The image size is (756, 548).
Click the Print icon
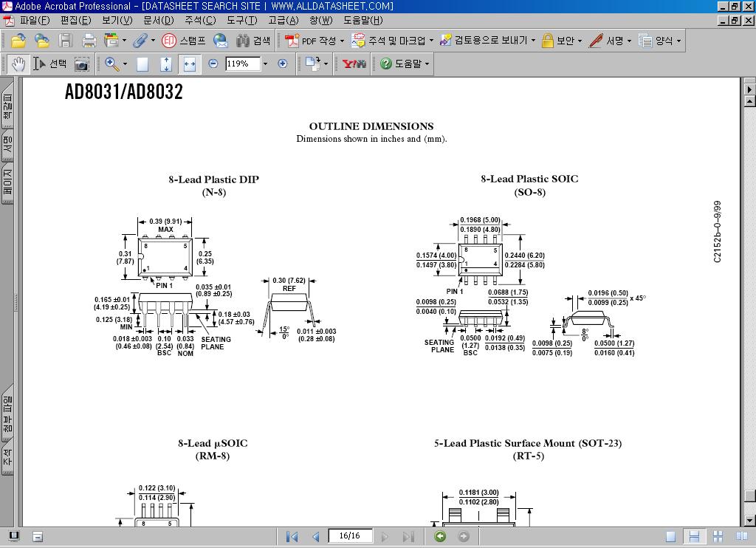(89, 41)
